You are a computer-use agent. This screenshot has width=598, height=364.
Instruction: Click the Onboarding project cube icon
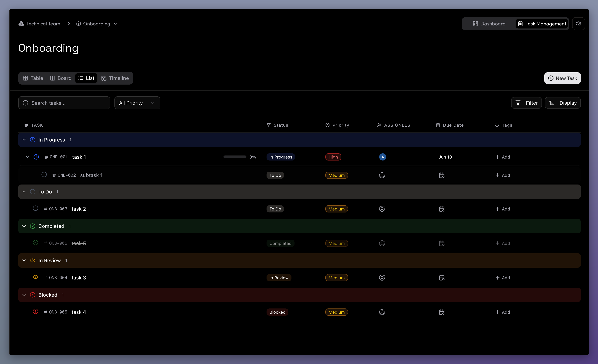click(78, 24)
